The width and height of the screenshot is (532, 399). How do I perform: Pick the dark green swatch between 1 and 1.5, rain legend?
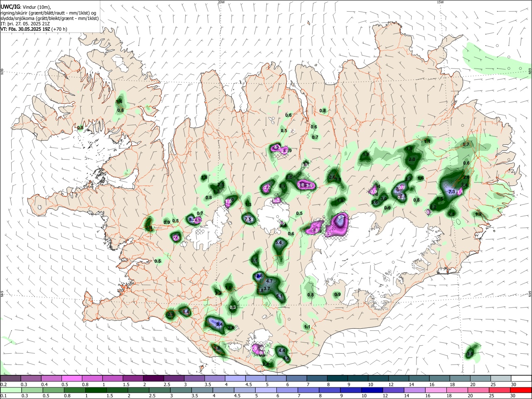(x=95, y=390)
